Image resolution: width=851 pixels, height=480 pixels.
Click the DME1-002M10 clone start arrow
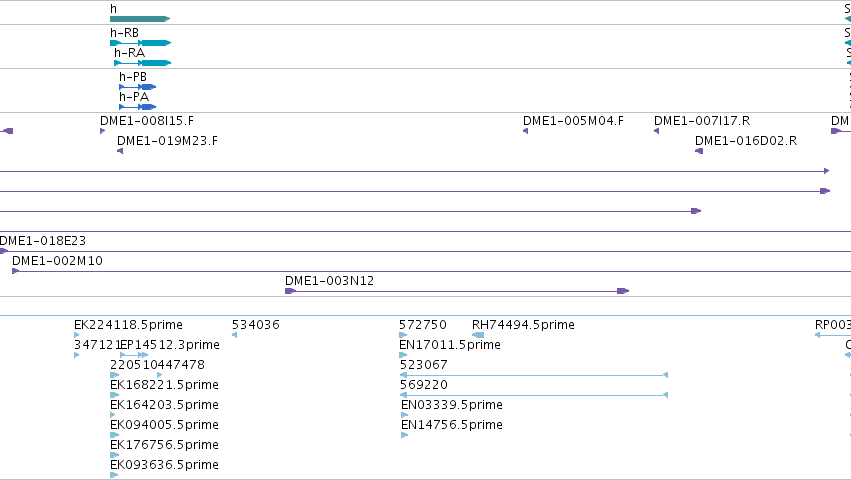16,271
